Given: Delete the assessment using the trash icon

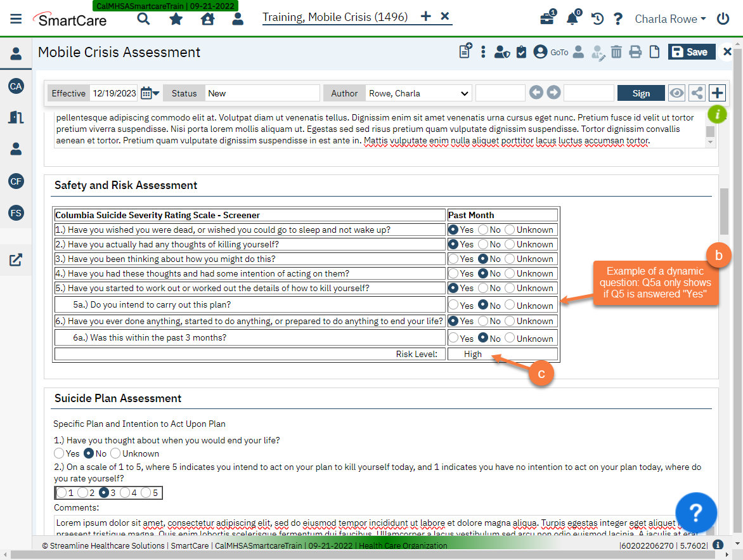Looking at the screenshot, I should click(x=616, y=52).
